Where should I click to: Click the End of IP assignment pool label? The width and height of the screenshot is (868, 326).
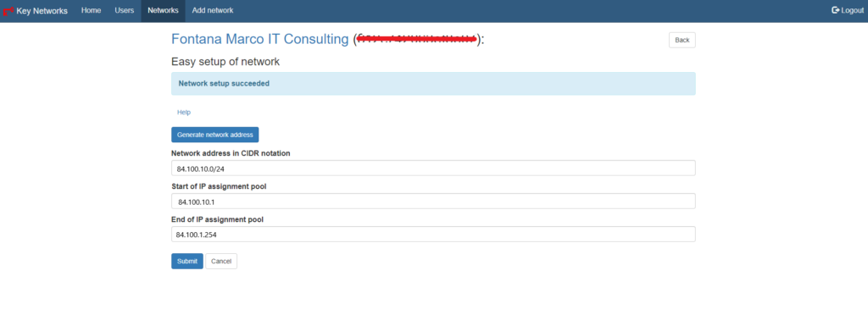pyautogui.click(x=217, y=219)
